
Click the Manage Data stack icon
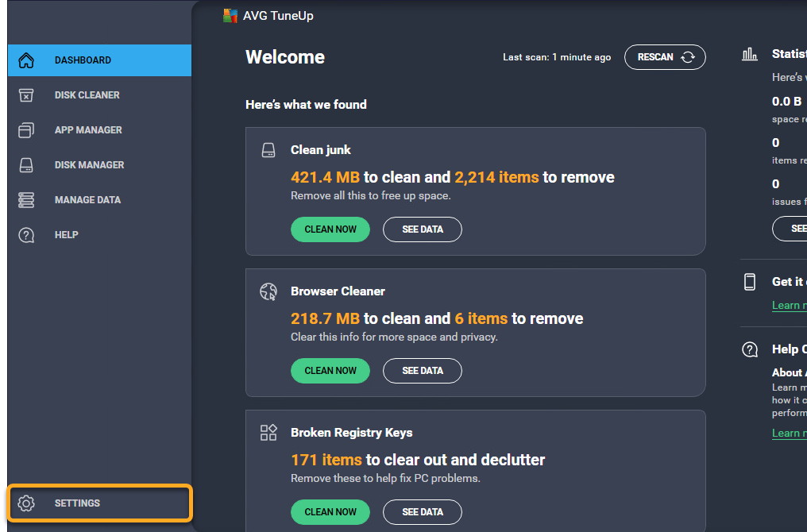pos(26,200)
